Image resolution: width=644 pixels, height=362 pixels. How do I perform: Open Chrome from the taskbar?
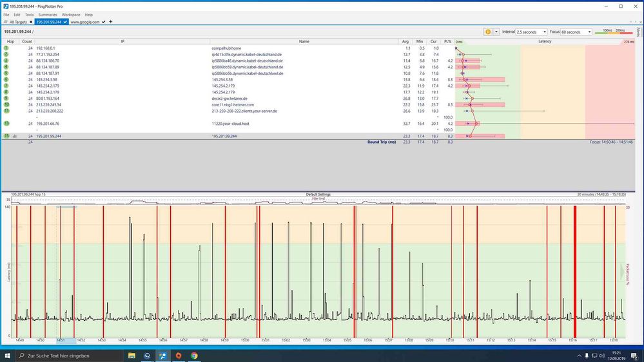pyautogui.click(x=194, y=356)
